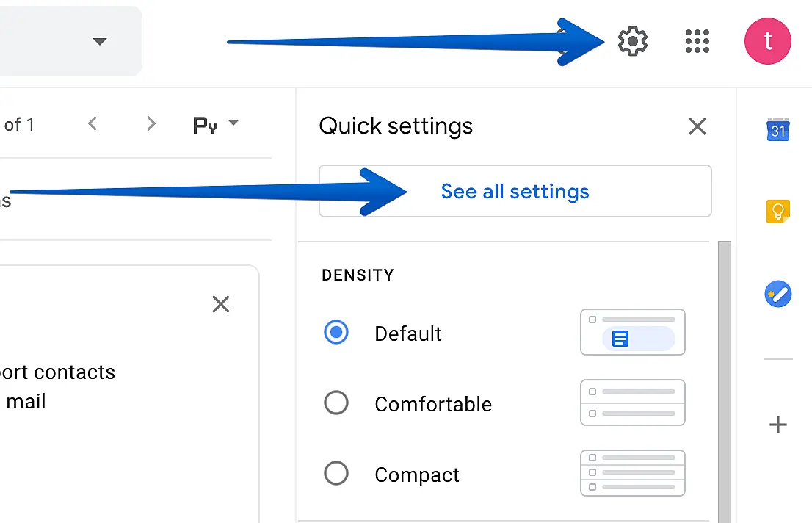
Task: Open the Settings gear icon
Action: pos(632,41)
